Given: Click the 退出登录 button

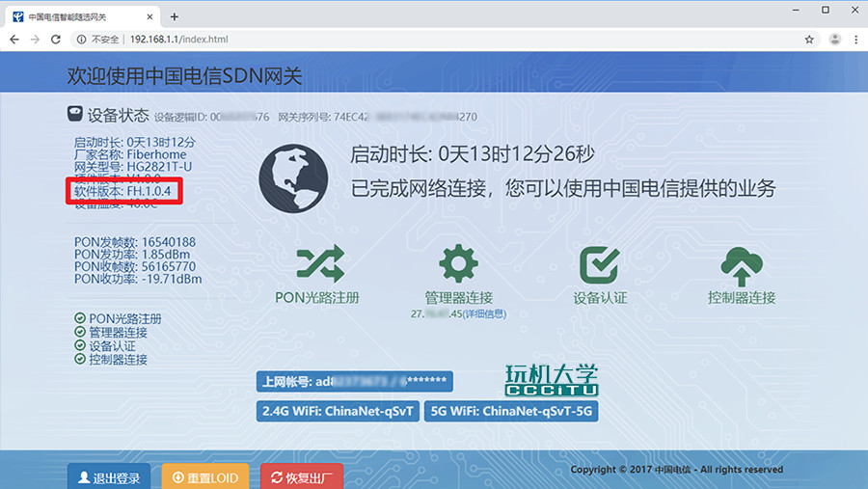Looking at the screenshot, I should (109, 477).
